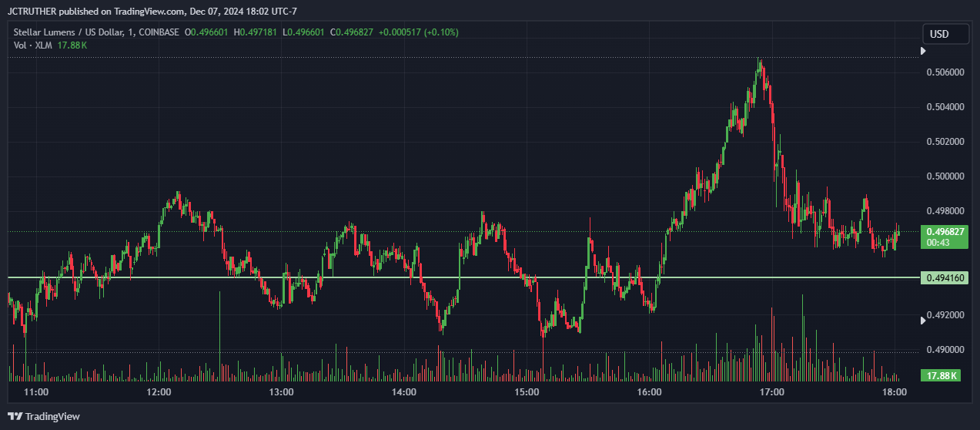Screen dimensions: 980x430
Task: Click the JCTRUTHER published on TradingView.com header
Action: pyautogui.click(x=152, y=11)
